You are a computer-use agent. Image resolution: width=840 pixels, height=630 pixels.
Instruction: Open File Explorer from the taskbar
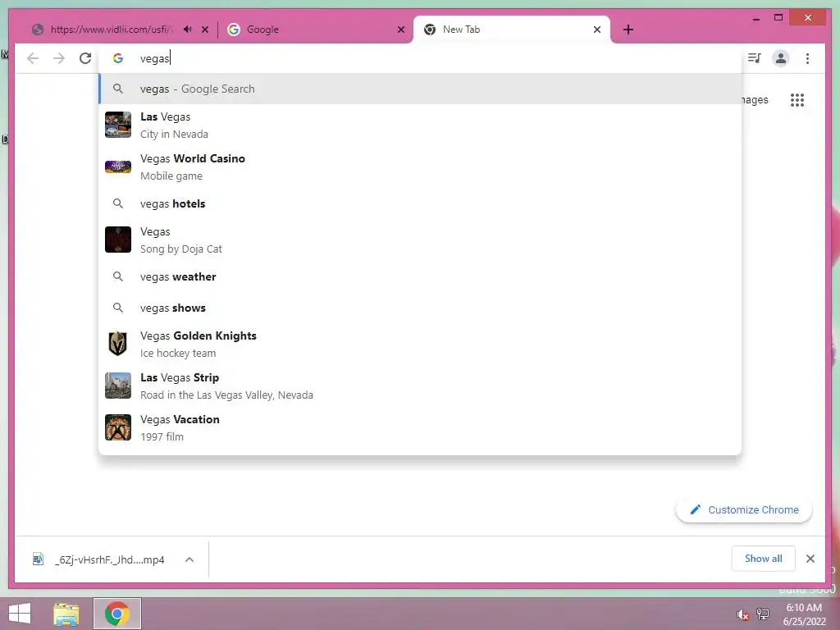click(x=66, y=614)
